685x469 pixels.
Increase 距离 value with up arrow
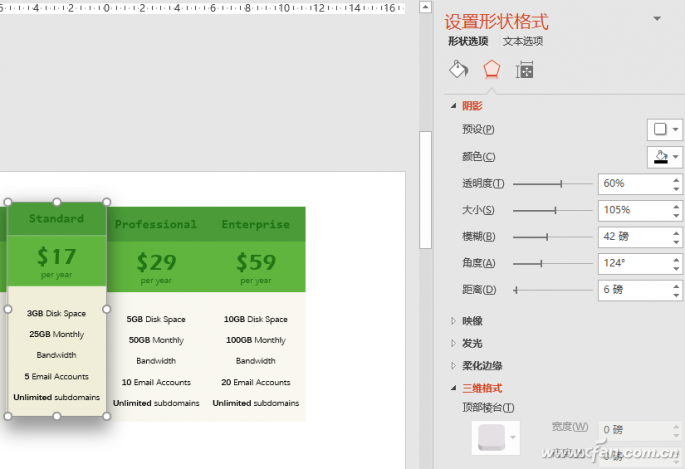coord(676,286)
